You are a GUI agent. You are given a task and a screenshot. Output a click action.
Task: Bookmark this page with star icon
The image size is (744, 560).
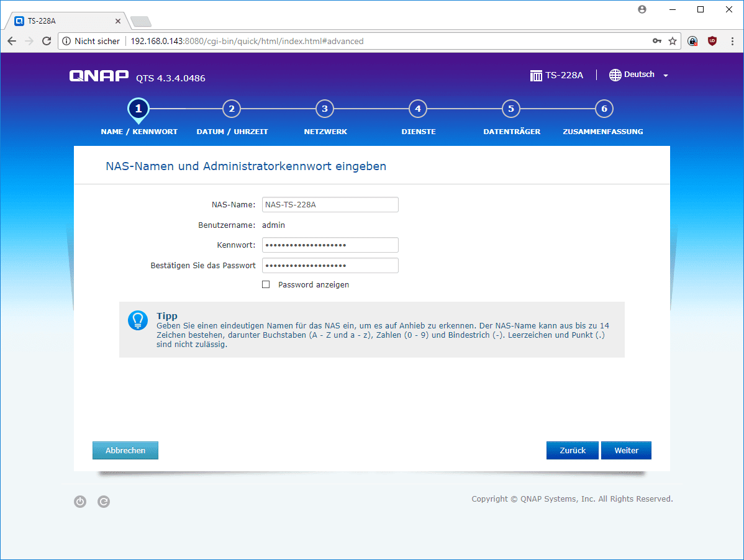point(673,41)
